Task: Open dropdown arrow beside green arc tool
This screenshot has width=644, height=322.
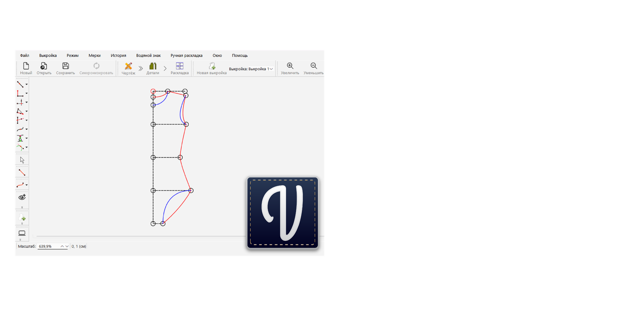Action: pyautogui.click(x=27, y=147)
